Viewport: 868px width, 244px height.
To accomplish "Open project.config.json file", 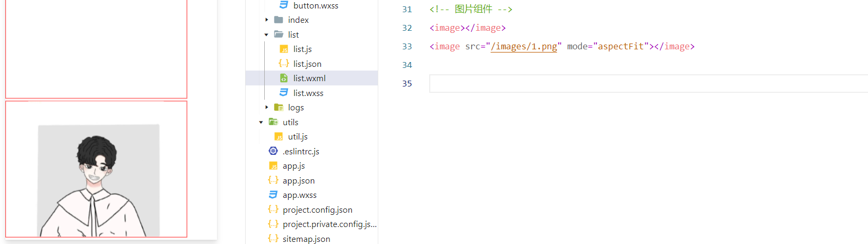I will 317,210.
